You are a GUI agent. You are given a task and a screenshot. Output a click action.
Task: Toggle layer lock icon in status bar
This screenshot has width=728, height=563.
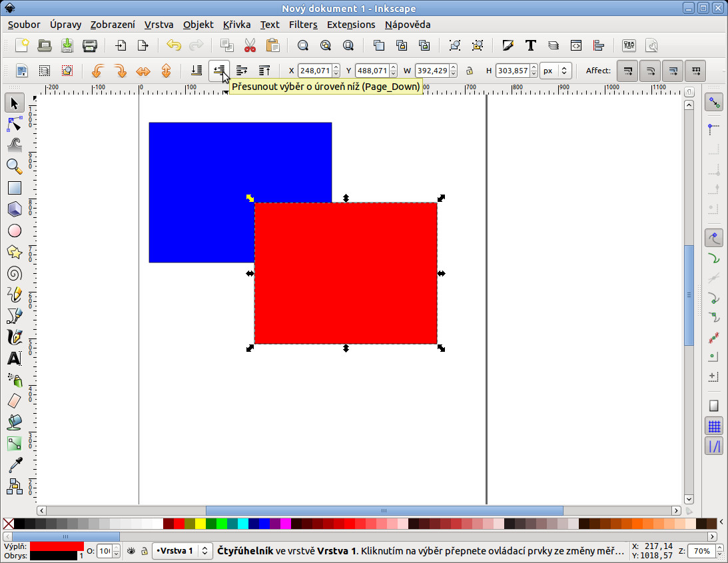145,551
